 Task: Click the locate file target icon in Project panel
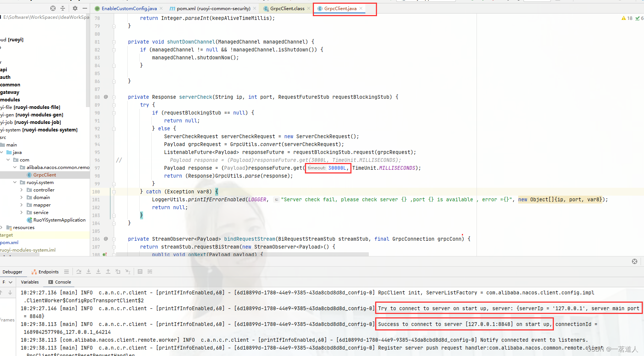coord(53,8)
